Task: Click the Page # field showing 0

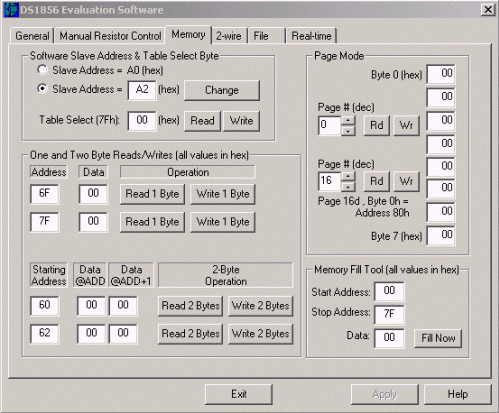Action: (329, 125)
